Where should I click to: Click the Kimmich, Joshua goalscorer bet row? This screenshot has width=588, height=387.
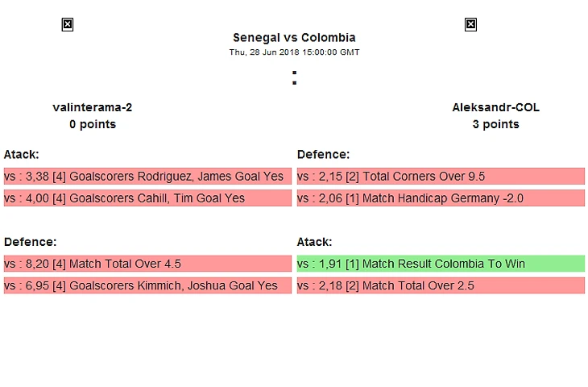click(147, 285)
